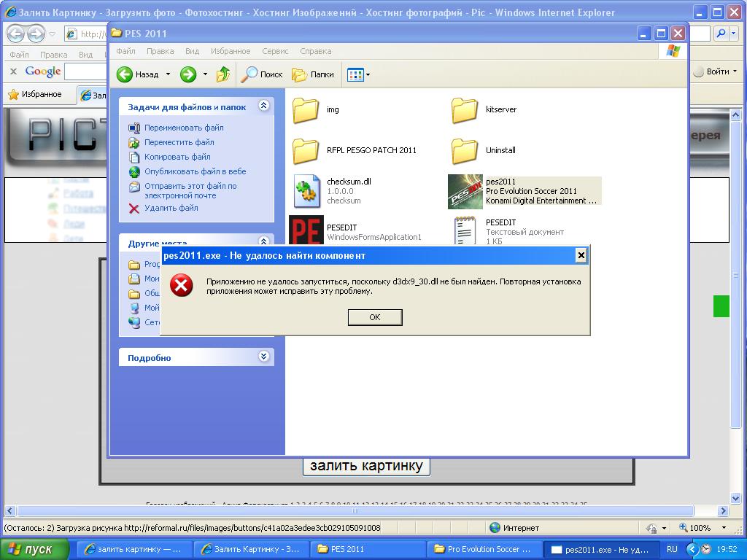The image size is (747, 560).
Task: Click the Up one level folder icon
Action: (223, 74)
